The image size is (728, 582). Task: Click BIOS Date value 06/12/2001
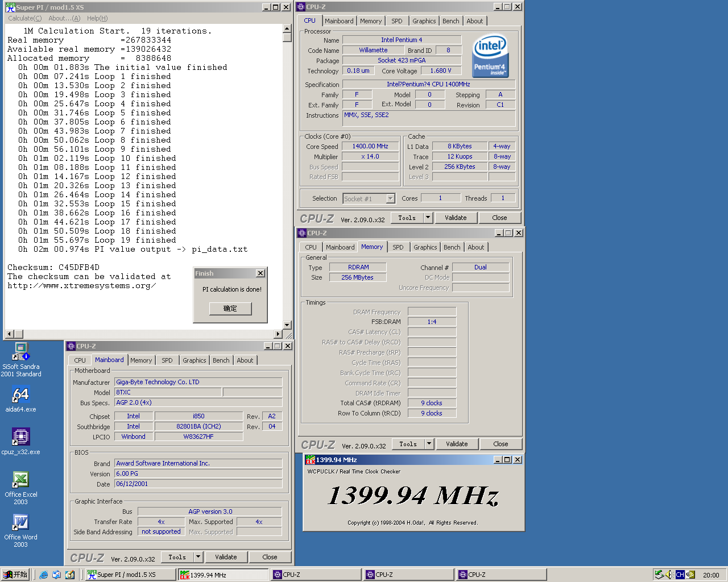point(198,484)
